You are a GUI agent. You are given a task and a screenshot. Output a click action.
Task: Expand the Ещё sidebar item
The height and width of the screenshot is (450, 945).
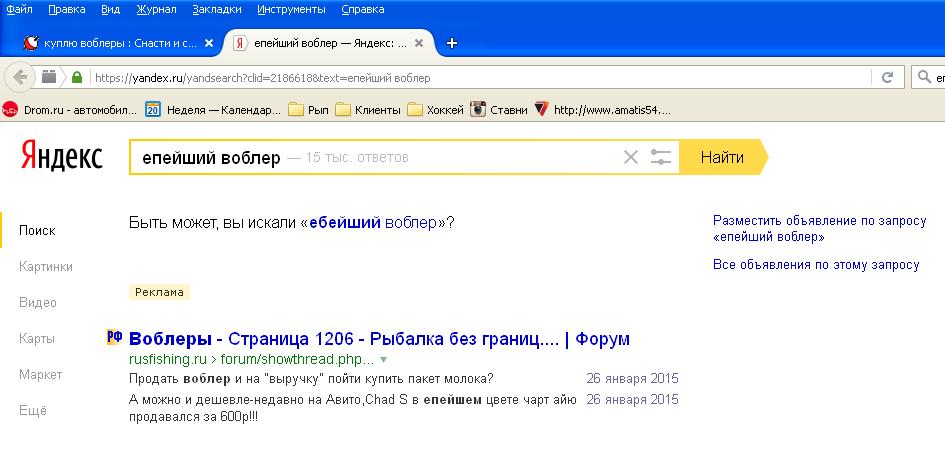33,411
